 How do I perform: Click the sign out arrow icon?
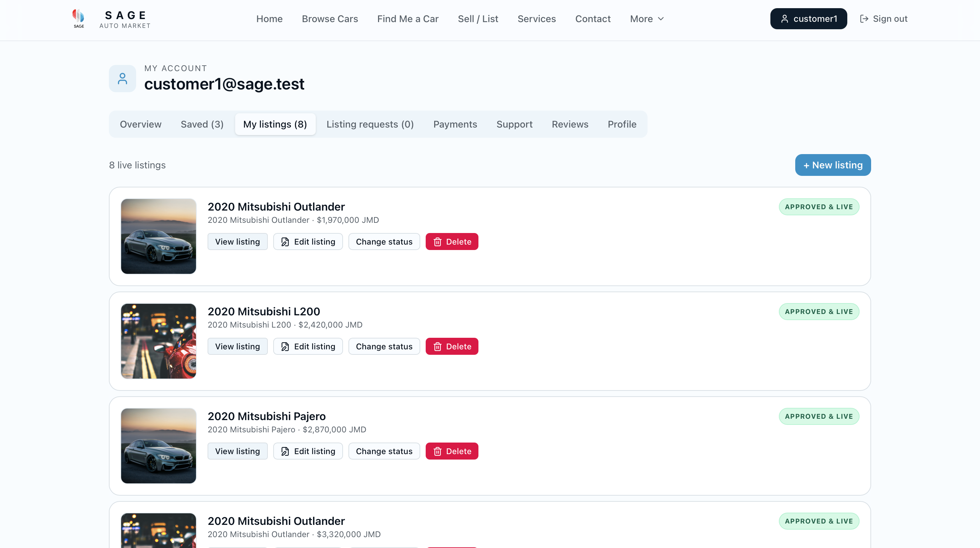864,19
